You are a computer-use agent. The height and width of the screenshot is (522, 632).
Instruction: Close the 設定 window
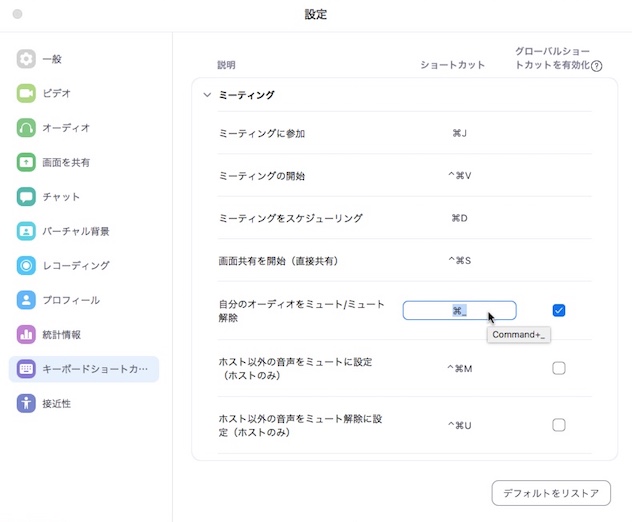17,14
